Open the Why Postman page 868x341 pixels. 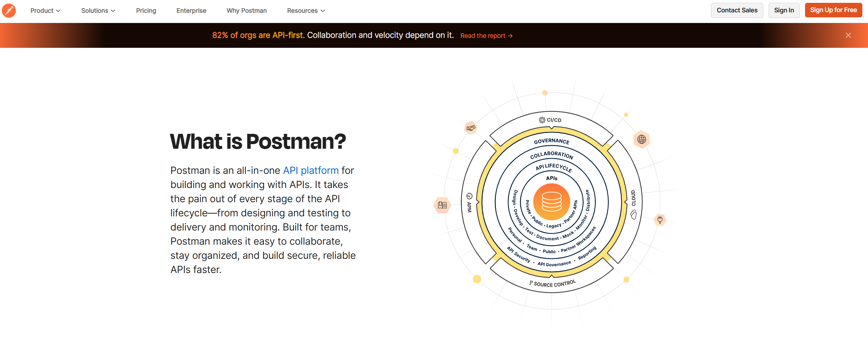click(247, 11)
